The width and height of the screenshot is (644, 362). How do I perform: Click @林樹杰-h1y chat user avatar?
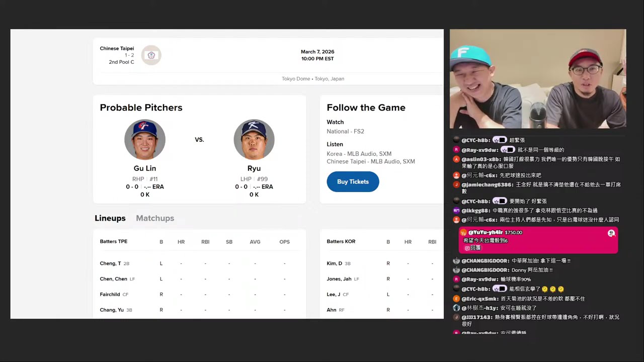pyautogui.click(x=456, y=308)
